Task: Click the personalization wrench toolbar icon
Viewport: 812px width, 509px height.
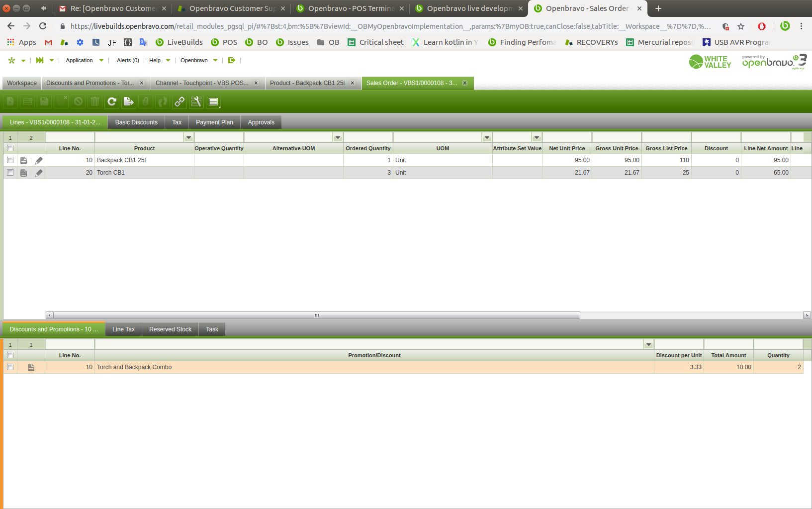Action: click(x=196, y=102)
